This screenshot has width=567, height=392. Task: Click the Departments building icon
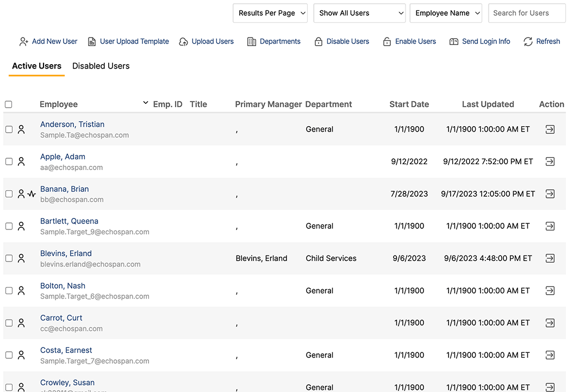[251, 41]
